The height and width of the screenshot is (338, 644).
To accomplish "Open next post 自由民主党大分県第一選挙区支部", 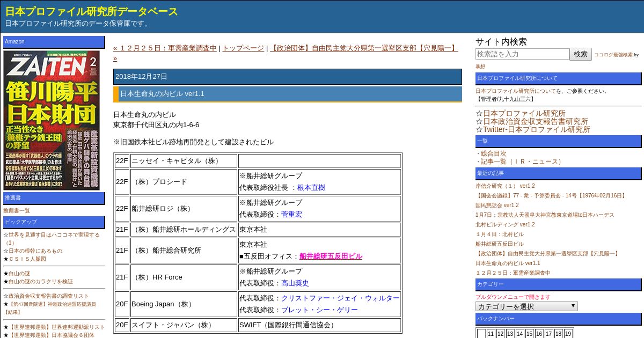I will pyautogui.click(x=364, y=48).
